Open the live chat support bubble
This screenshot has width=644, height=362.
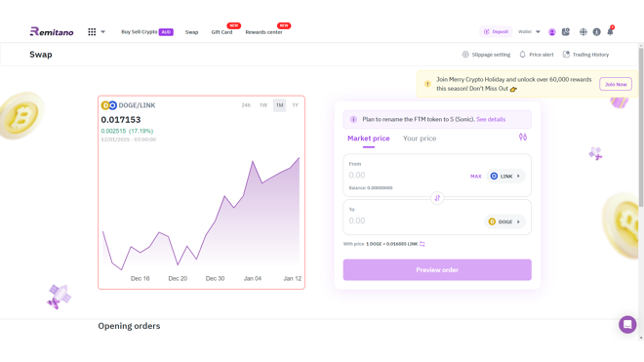[627, 325]
